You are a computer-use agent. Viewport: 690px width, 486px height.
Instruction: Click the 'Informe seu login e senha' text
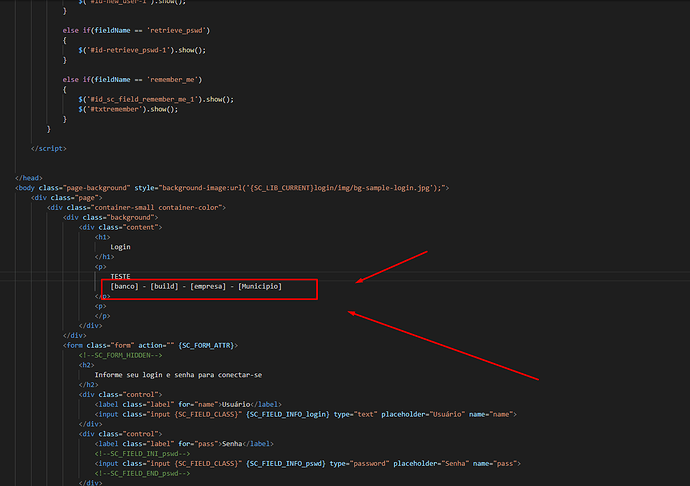(178, 375)
